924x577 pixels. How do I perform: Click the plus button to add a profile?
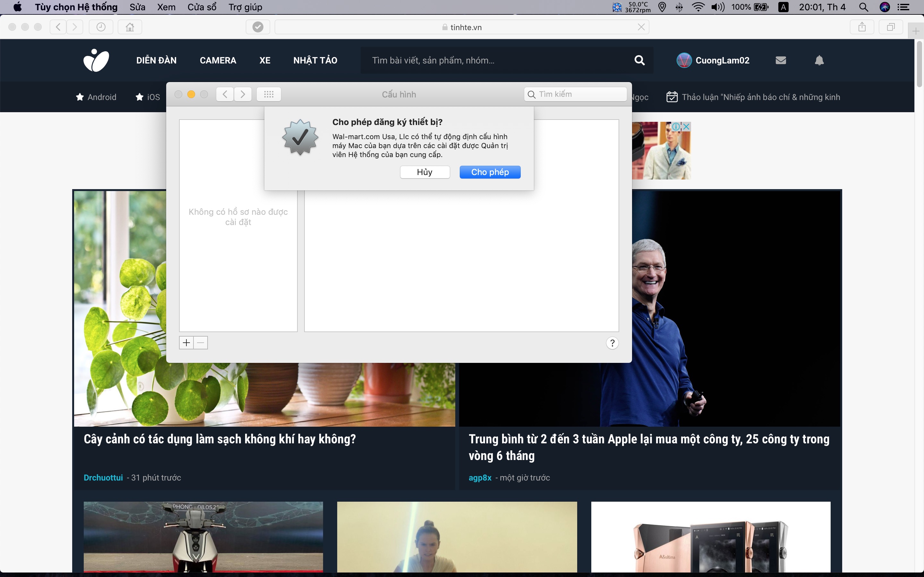click(186, 343)
